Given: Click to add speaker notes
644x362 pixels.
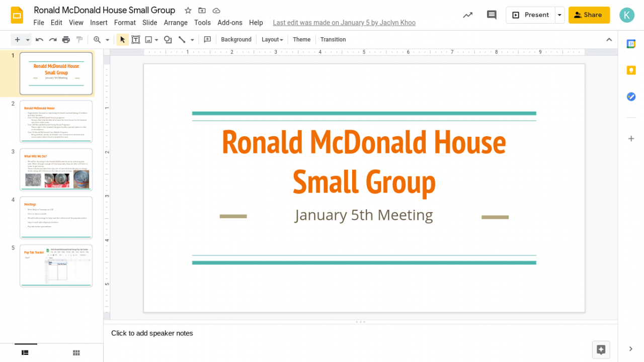Looking at the screenshot, I should 152,333.
